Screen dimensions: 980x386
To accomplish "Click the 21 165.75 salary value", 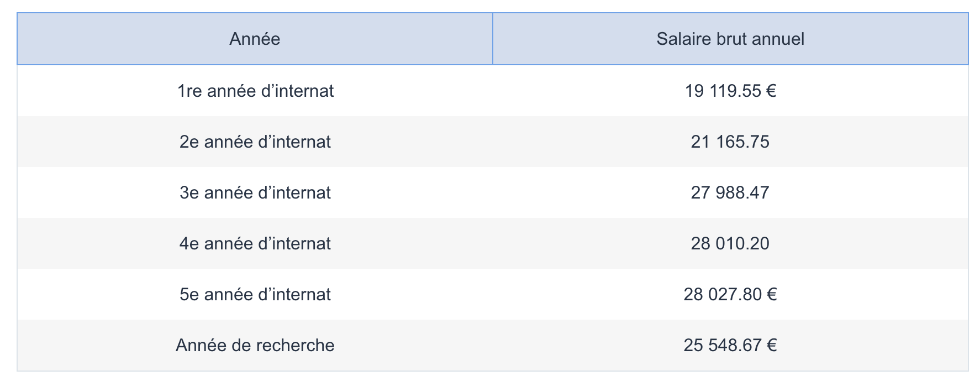I will coord(730,142).
